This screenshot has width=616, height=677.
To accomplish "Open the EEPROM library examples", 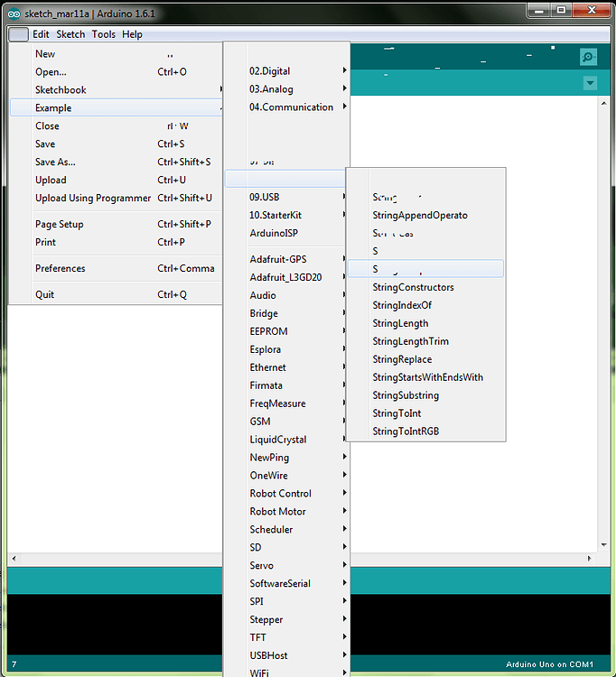I will tap(287, 331).
